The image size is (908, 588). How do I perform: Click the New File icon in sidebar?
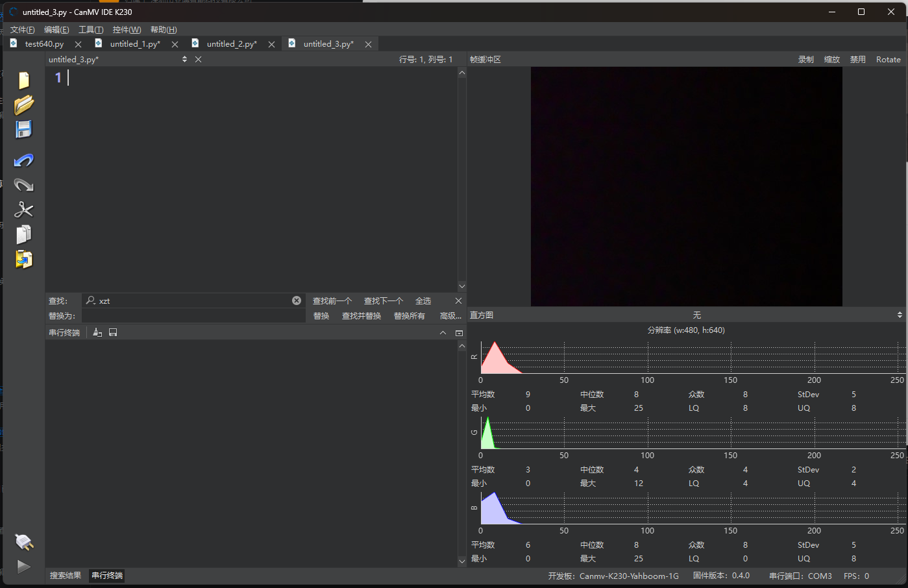(x=24, y=80)
